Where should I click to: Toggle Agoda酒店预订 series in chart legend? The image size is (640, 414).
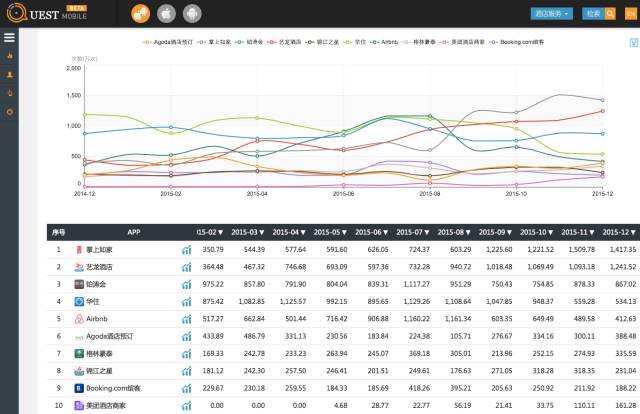click(167, 42)
